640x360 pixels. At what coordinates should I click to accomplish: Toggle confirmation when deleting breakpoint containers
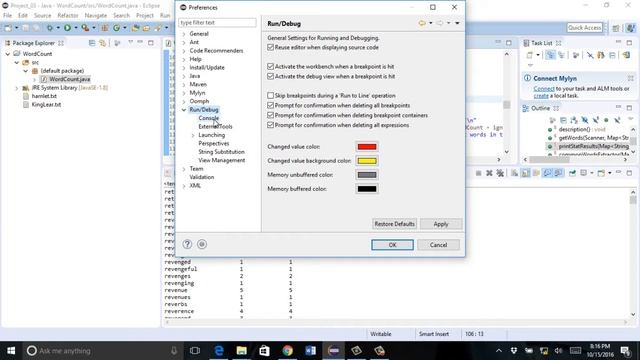(270, 115)
